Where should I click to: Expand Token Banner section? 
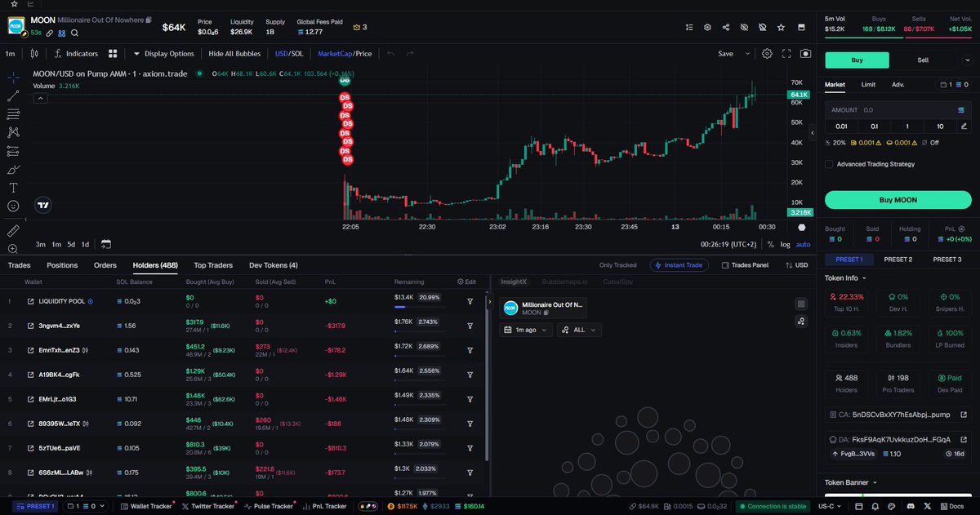[850, 482]
